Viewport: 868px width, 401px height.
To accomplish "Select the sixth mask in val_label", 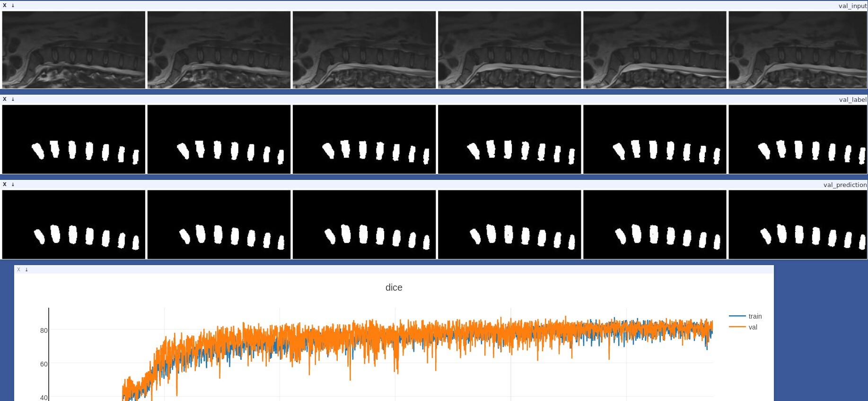I will pos(798,139).
